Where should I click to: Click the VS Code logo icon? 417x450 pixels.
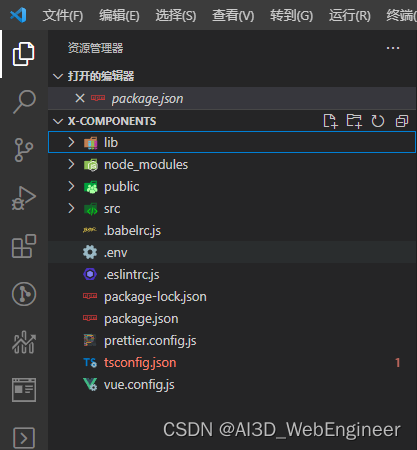click(x=18, y=15)
